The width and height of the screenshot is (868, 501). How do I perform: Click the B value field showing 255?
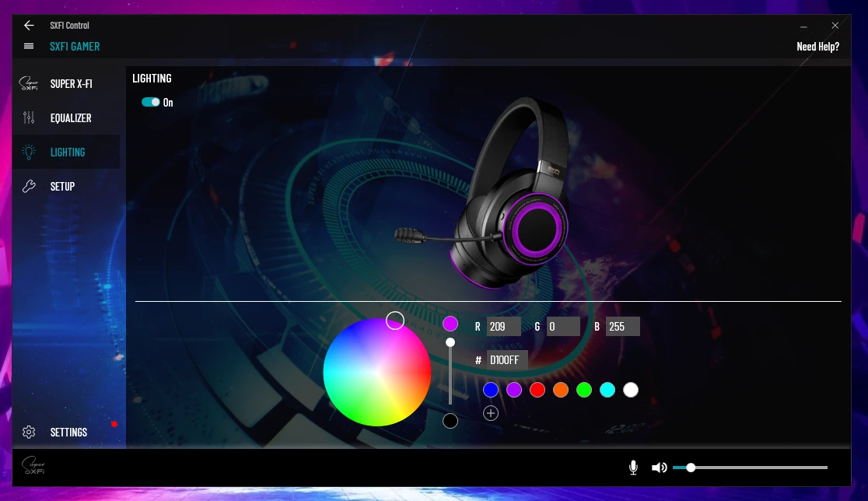[x=623, y=327]
